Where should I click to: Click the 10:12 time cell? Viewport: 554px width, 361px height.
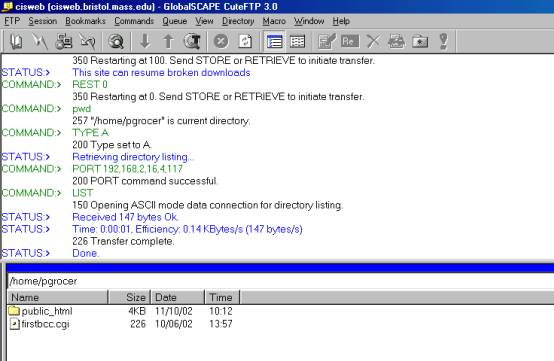point(221,311)
